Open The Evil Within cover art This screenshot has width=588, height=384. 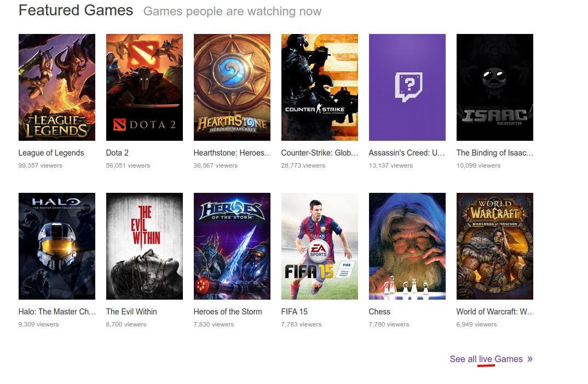click(145, 247)
